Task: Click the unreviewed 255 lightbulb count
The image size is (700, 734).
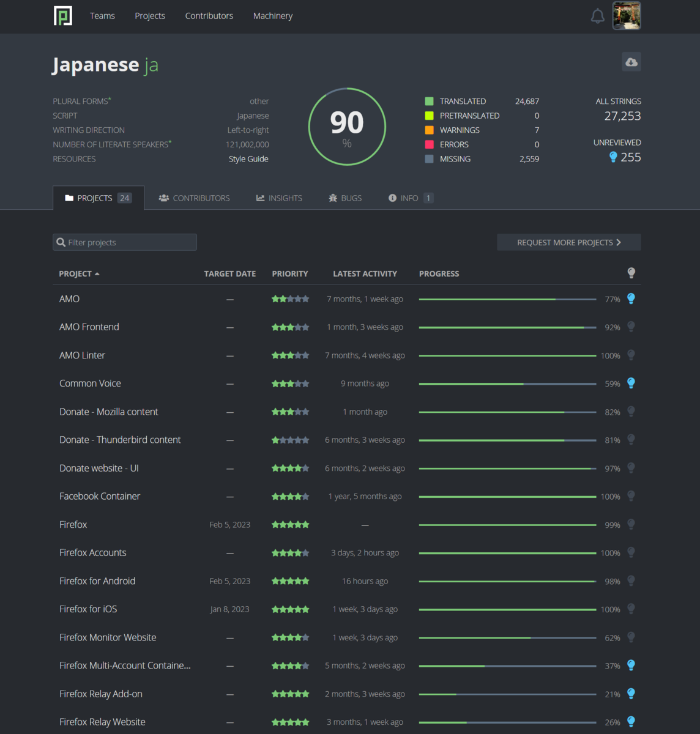Action: tap(625, 157)
